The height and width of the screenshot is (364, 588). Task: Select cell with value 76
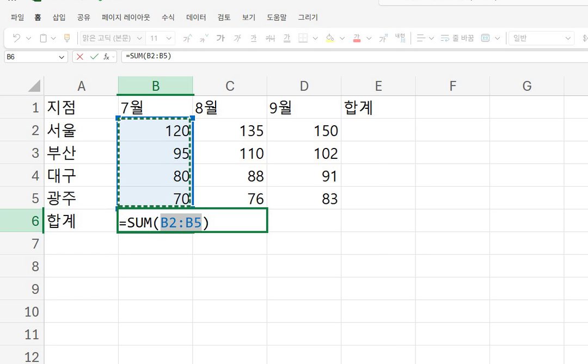click(230, 198)
